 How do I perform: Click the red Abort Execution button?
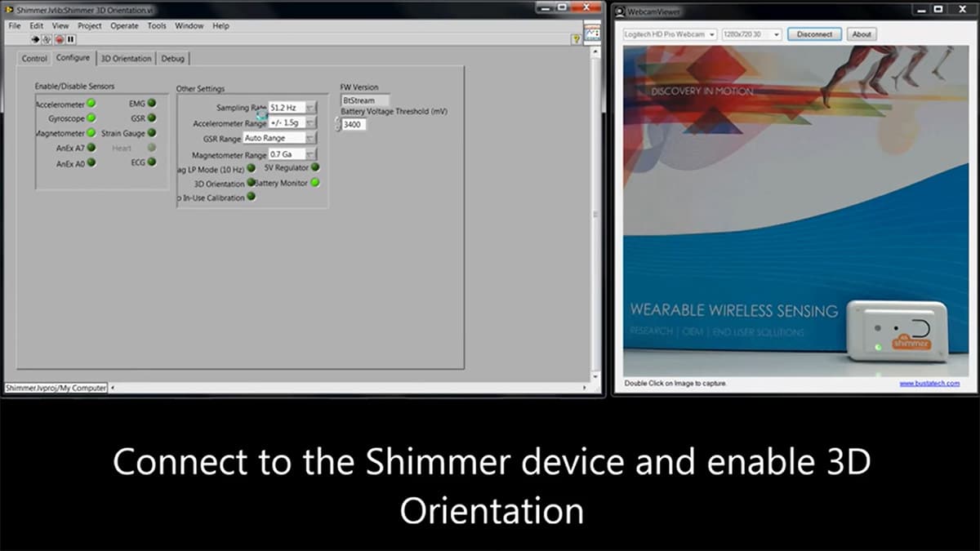coord(60,38)
